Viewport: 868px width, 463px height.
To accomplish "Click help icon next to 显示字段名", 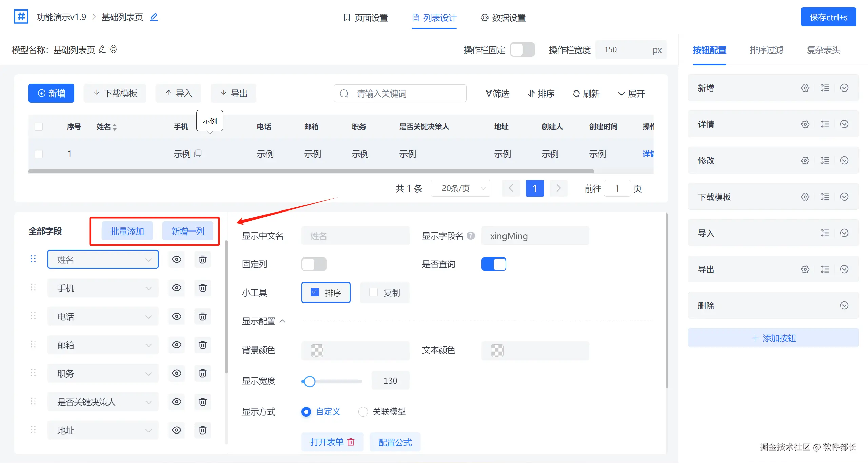I will (471, 236).
